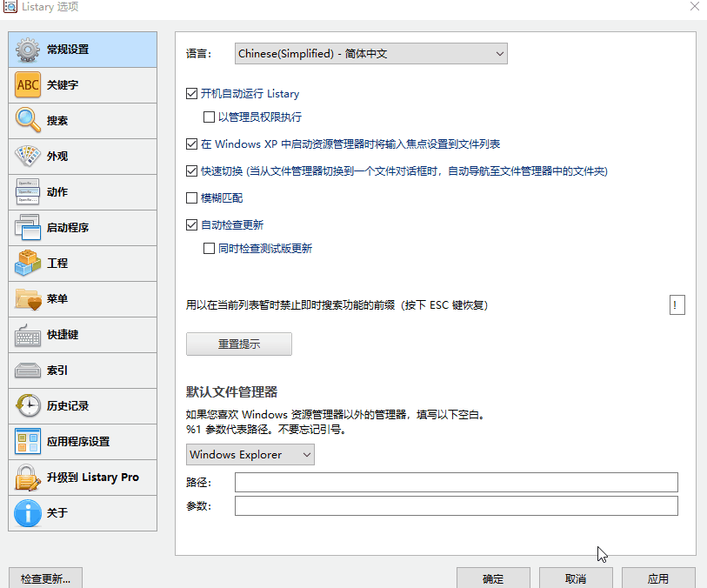The image size is (707, 588).
Task: Toggle the 快速切换 checkbox
Action: [191, 170]
